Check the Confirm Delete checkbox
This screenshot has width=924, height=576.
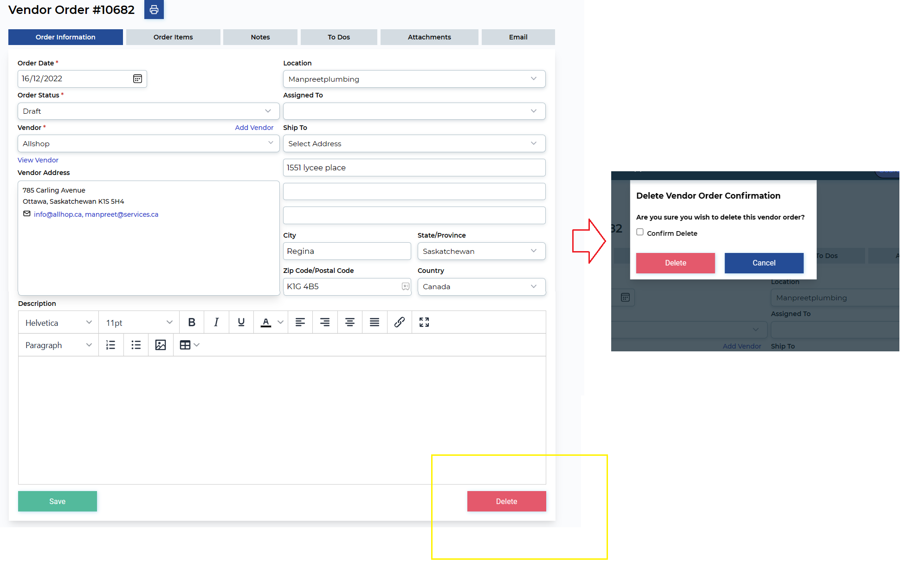pos(640,232)
